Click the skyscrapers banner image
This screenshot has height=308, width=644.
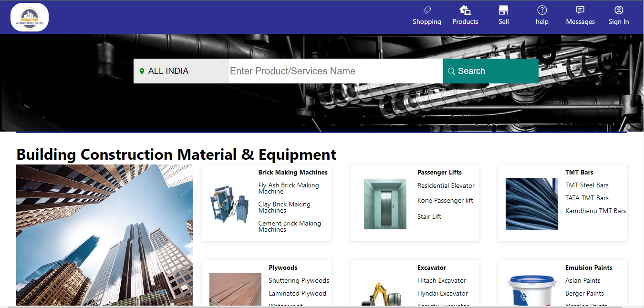coord(104,235)
